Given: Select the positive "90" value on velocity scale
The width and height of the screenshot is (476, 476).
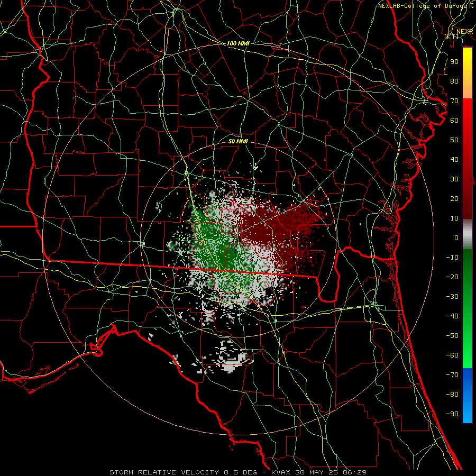Looking at the screenshot, I should click(454, 62).
